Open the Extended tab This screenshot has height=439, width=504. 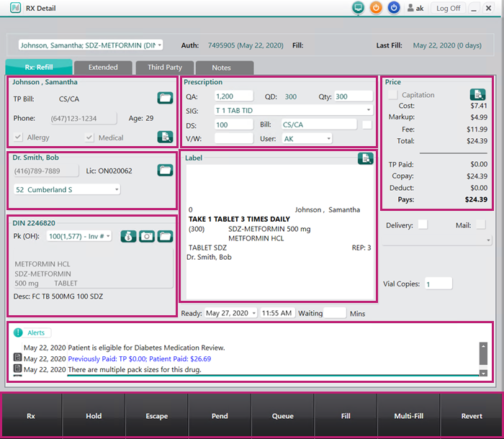[103, 68]
